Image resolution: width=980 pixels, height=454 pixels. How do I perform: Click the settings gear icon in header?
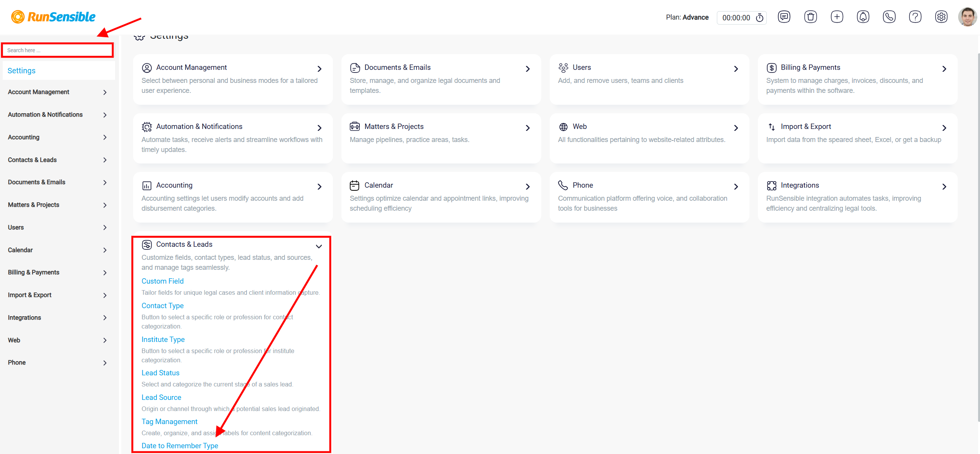coord(941,17)
